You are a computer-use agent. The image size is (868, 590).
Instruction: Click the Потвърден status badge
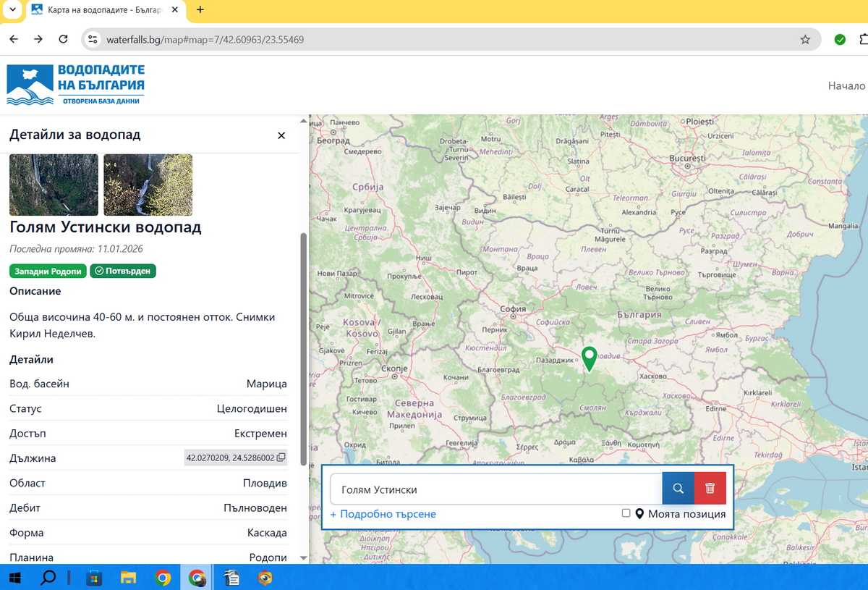(123, 271)
